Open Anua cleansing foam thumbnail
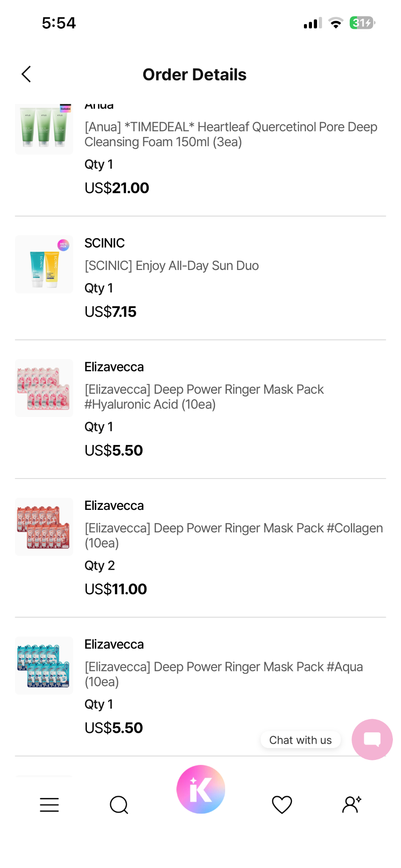This screenshot has height=868, width=401. coord(44,129)
